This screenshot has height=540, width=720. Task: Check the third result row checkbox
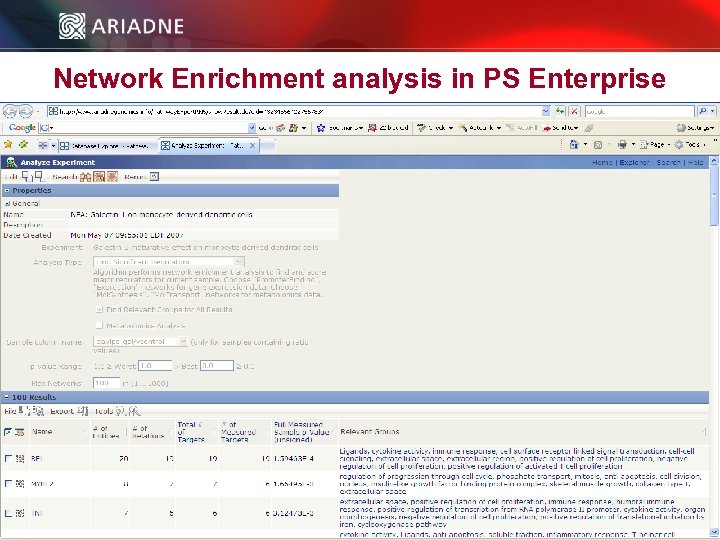(x=8, y=513)
